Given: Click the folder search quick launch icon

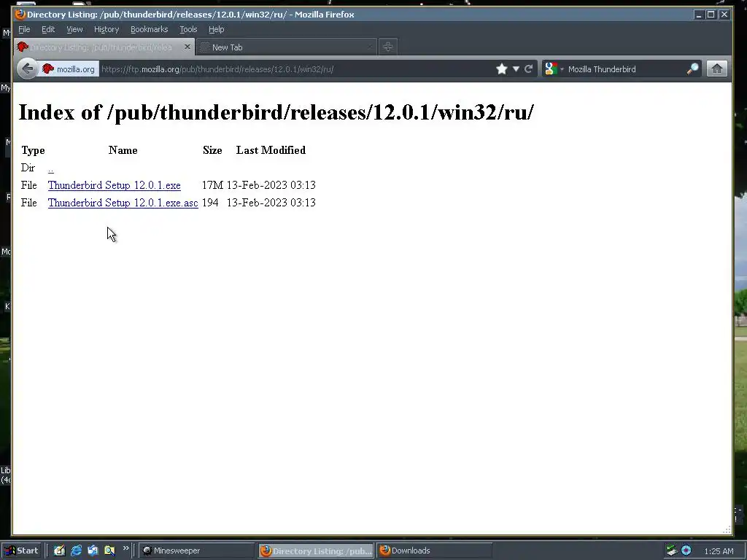Looking at the screenshot, I should point(109,551).
